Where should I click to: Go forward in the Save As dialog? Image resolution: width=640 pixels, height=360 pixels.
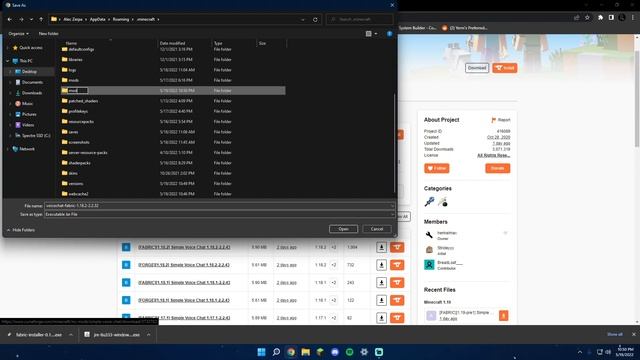pyautogui.click(x=21, y=19)
